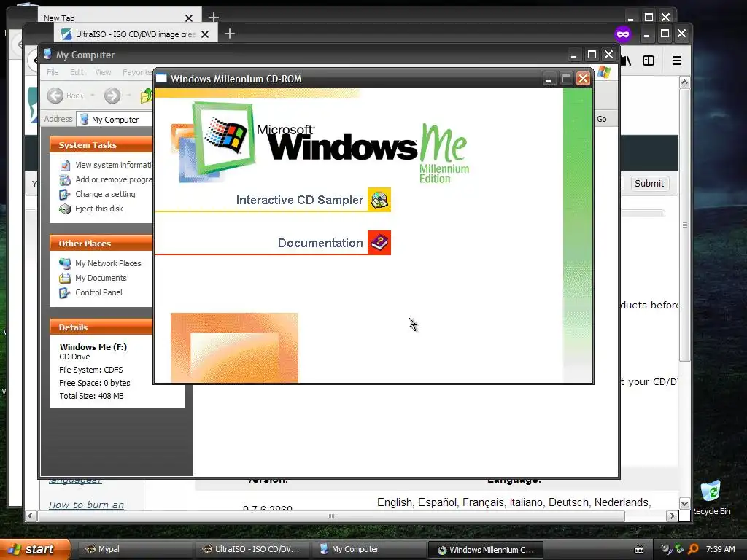Viewport: 747px width, 560px height.
Task: Open the Interactive CD Sampler disc icon
Action: click(x=379, y=200)
